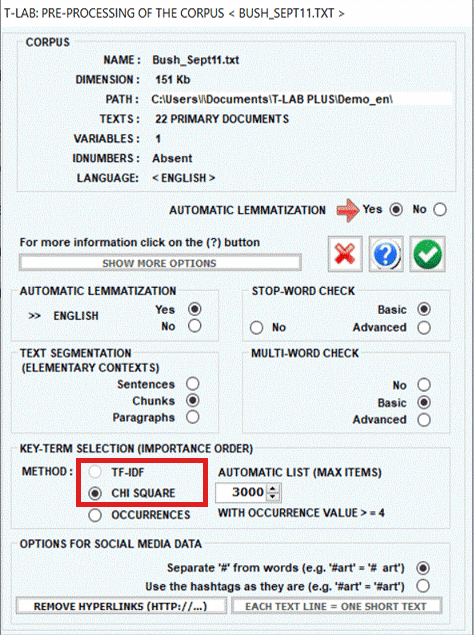Click EACH TEXT LINE = ONE SHORT TEXT
This screenshot has width=474, height=635.
point(336,606)
